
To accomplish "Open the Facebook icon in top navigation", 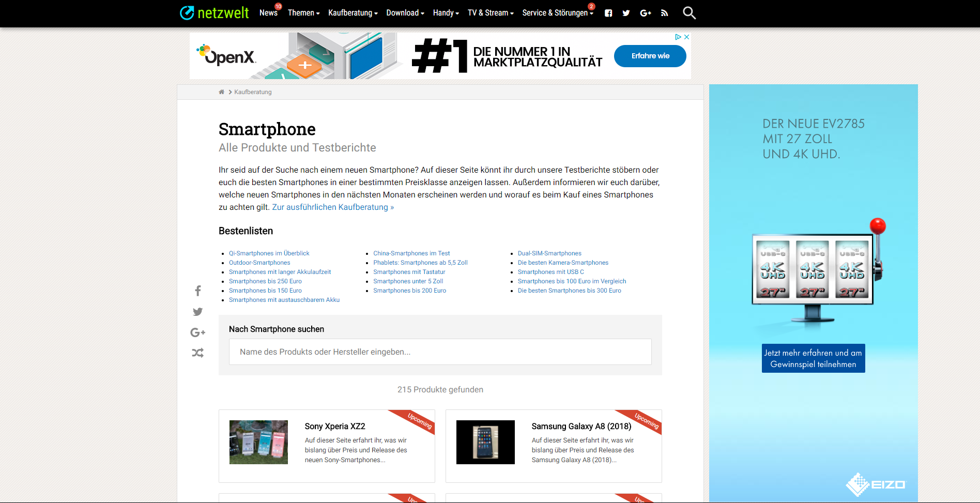I will tap(608, 13).
